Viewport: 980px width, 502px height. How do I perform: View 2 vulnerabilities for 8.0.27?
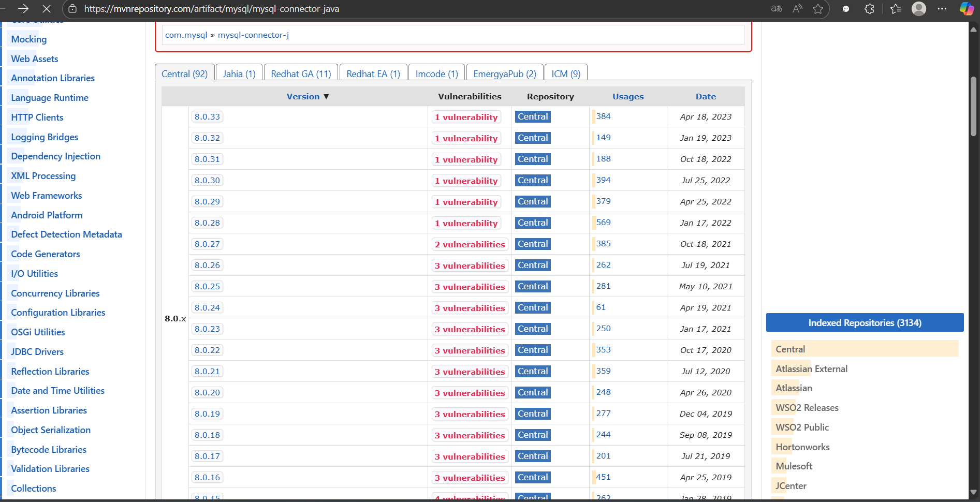click(x=470, y=244)
